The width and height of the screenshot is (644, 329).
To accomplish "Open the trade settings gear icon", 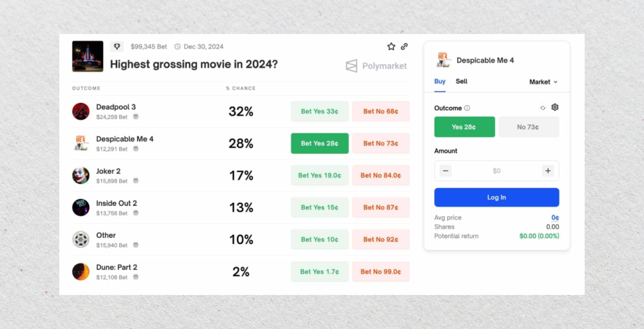I will click(555, 108).
